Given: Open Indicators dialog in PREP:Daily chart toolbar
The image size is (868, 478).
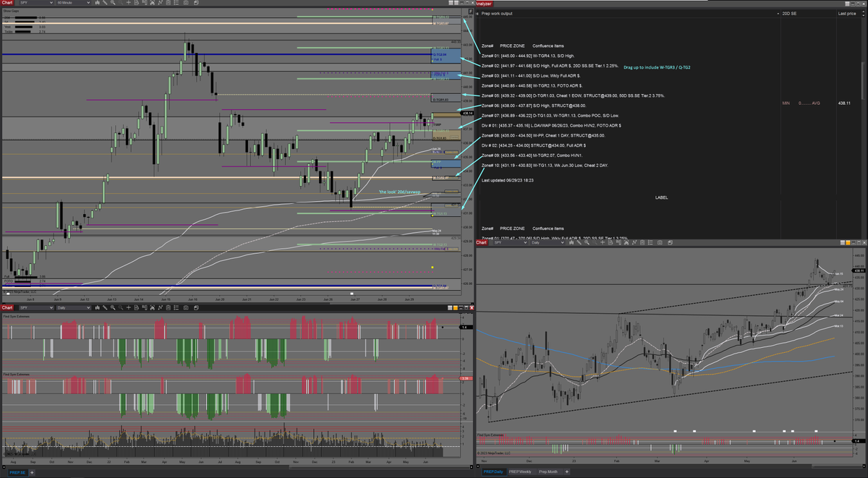Looking at the screenshot, I should pyautogui.click(x=634, y=242).
